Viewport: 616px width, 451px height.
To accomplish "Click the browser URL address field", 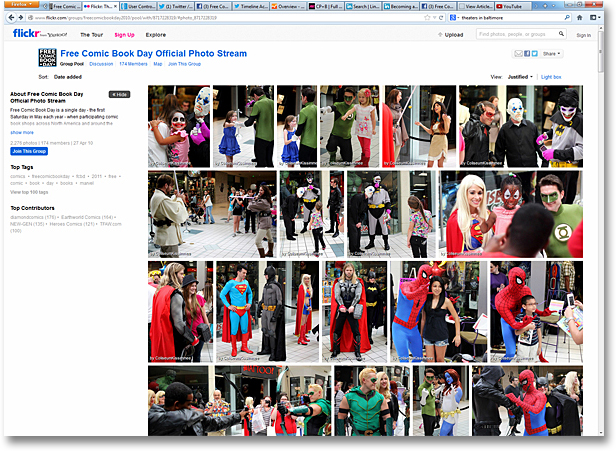I will pyautogui.click(x=228, y=18).
